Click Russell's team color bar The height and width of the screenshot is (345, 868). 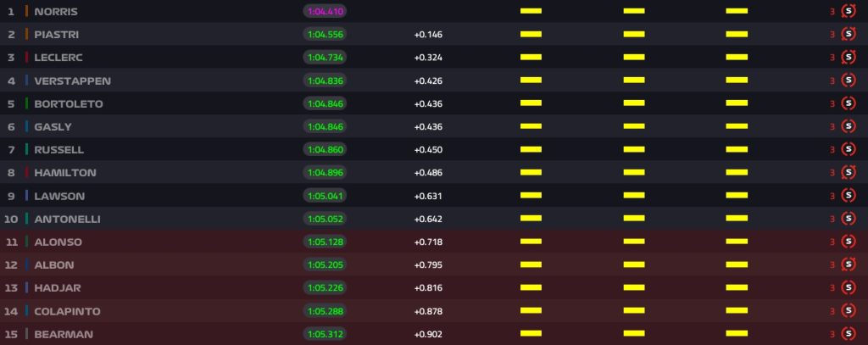pyautogui.click(x=26, y=149)
